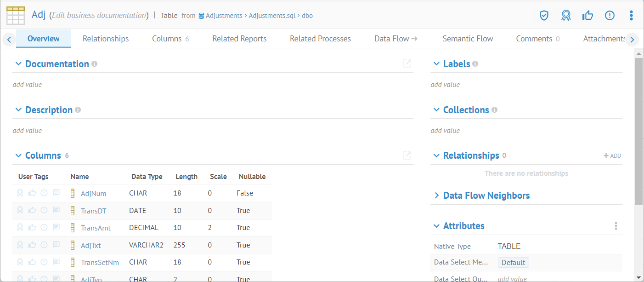644x282 pixels.
Task: Open the three-dot menu in top header
Action: click(x=631, y=16)
